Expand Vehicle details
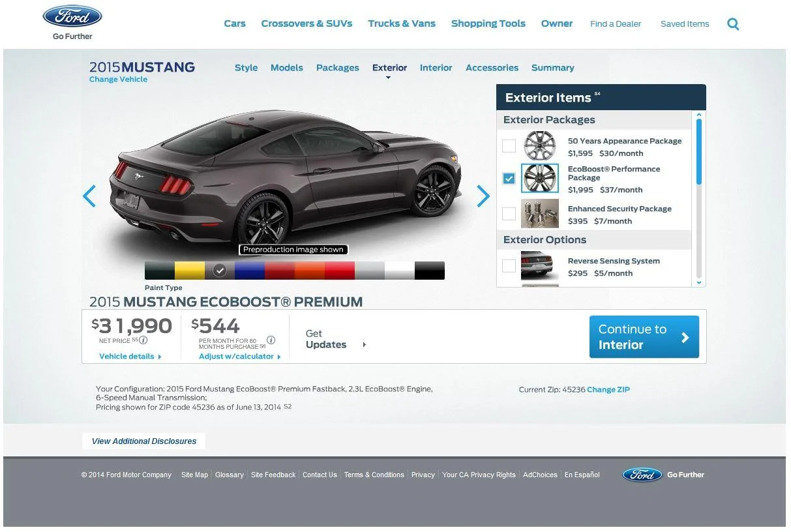 (x=130, y=357)
